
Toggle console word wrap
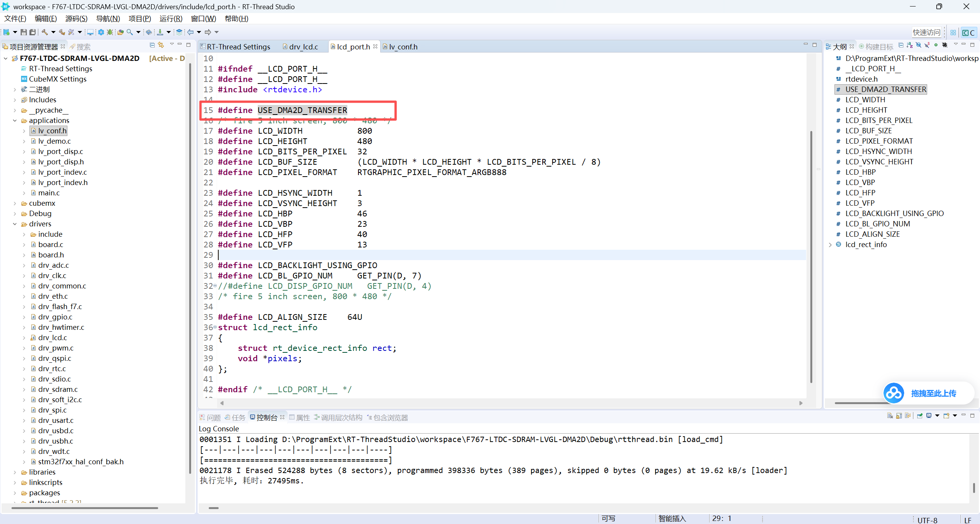908,416
